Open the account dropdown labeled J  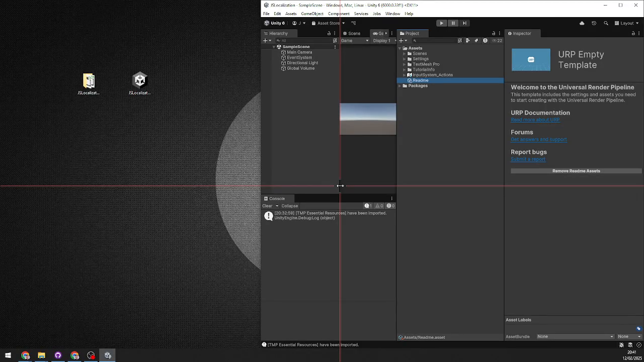(299, 23)
